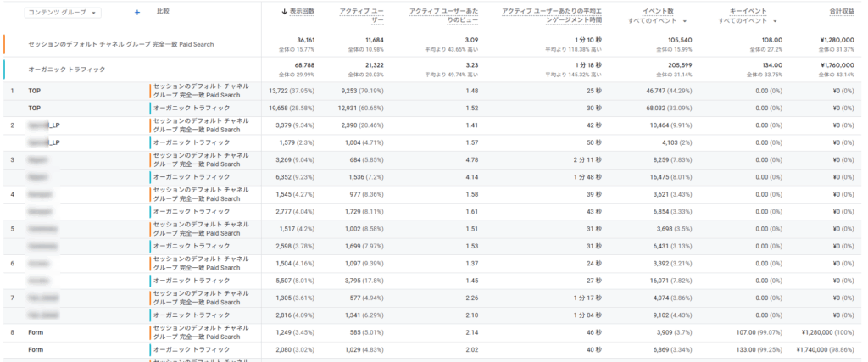
Task: Select the teal オーガニック トラフィック summary row
Action: pos(67,69)
